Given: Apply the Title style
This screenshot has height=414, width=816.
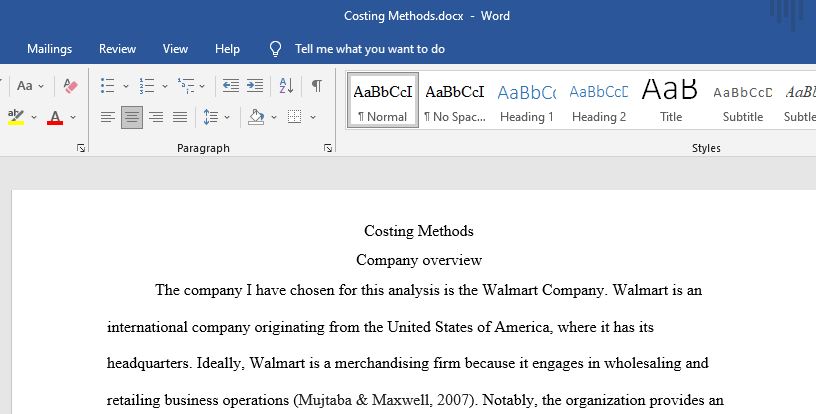Looking at the screenshot, I should (x=671, y=100).
